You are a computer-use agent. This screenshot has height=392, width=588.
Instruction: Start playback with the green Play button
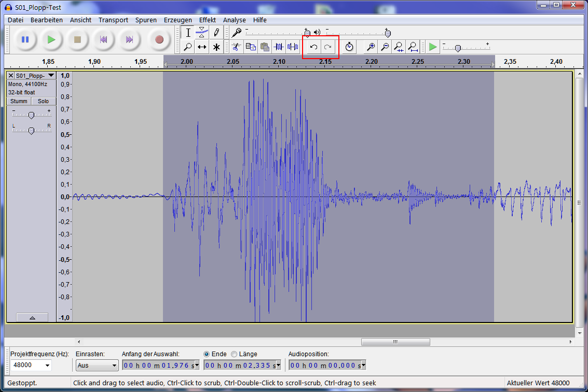[51, 39]
